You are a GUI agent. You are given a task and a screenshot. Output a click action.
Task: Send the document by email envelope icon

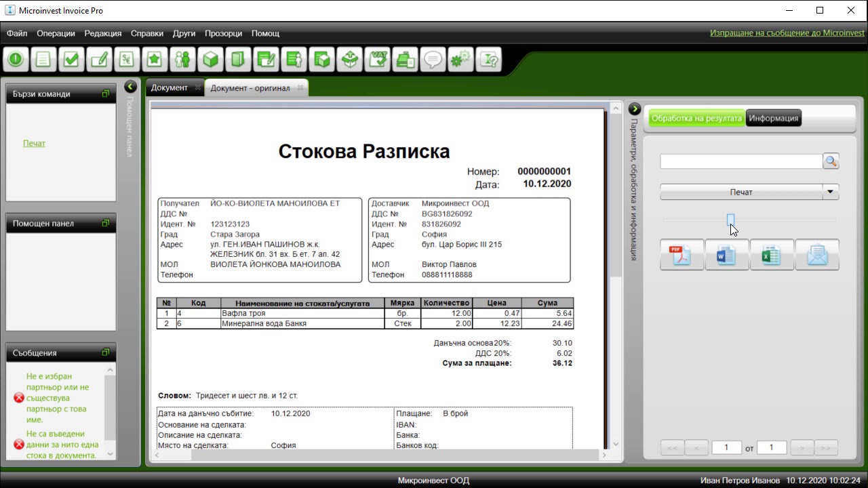point(817,255)
